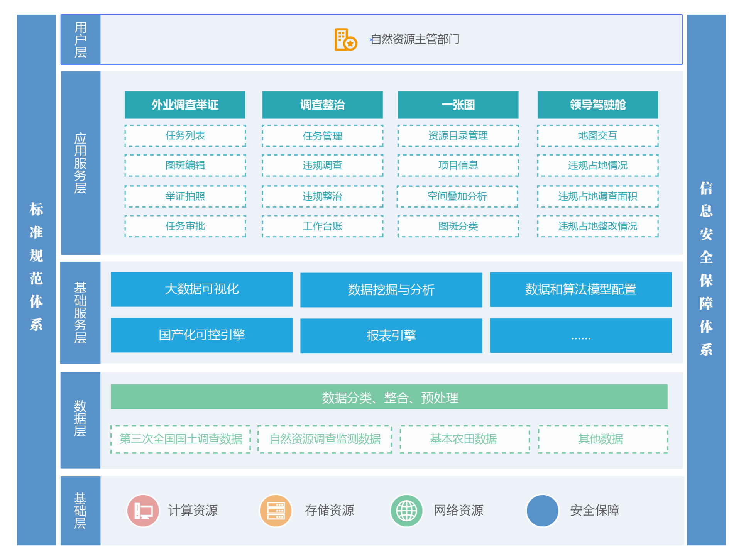Image resolution: width=741 pixels, height=560 pixels.
Task: Click the 第三次全国国土调查数据 box
Action: pyautogui.click(x=181, y=439)
